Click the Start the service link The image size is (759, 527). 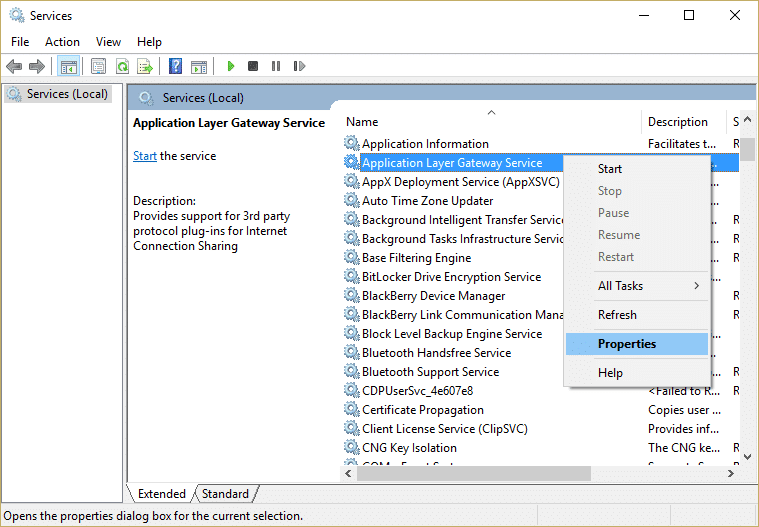145,156
